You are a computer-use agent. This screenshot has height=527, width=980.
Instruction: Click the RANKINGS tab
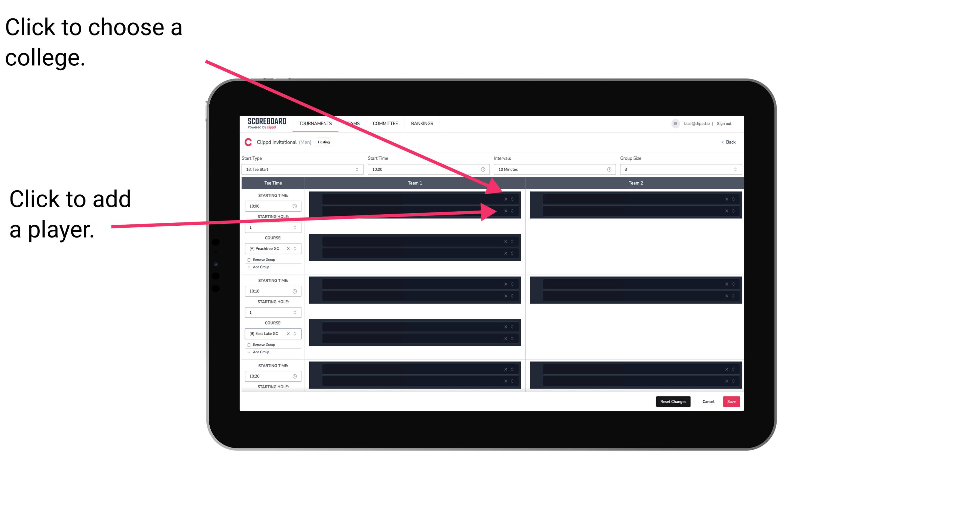click(424, 123)
